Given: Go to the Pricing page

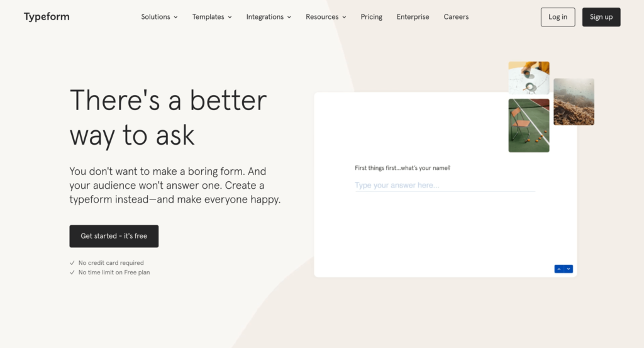Looking at the screenshot, I should click(x=371, y=17).
